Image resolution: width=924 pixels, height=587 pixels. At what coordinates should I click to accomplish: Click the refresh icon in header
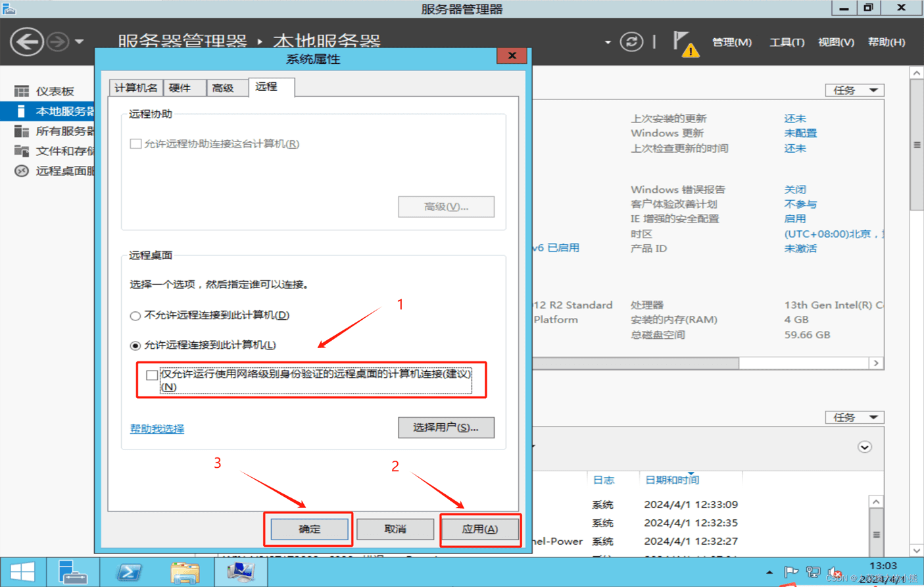(631, 42)
